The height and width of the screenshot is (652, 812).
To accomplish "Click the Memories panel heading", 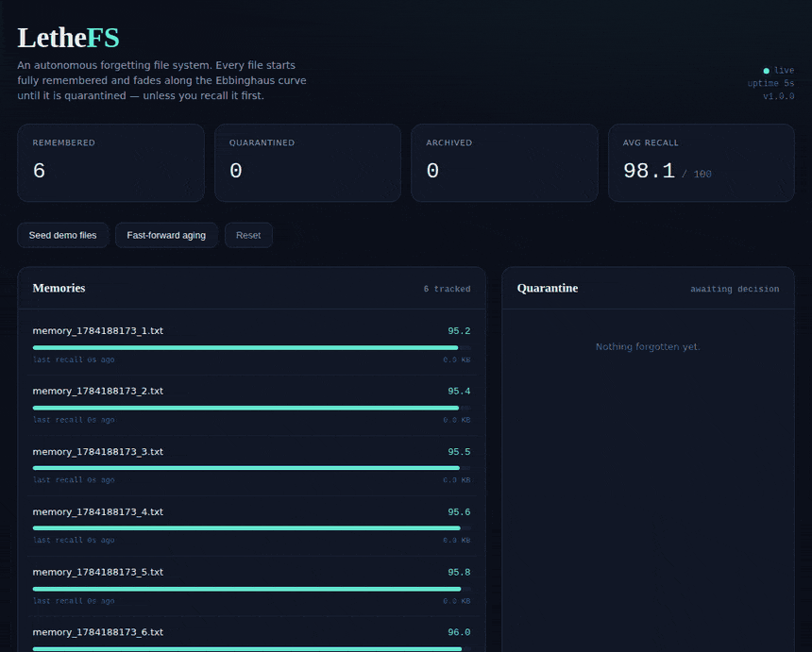I will click(x=59, y=288).
